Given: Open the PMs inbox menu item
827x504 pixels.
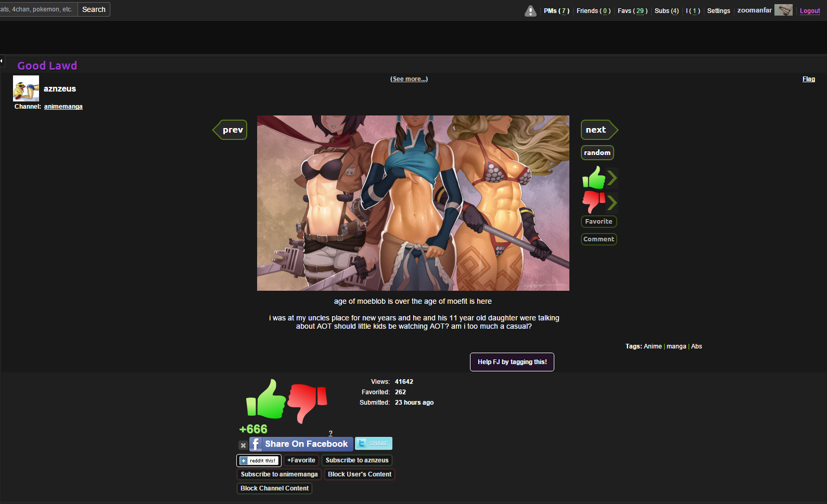Looking at the screenshot, I should 556,11.
